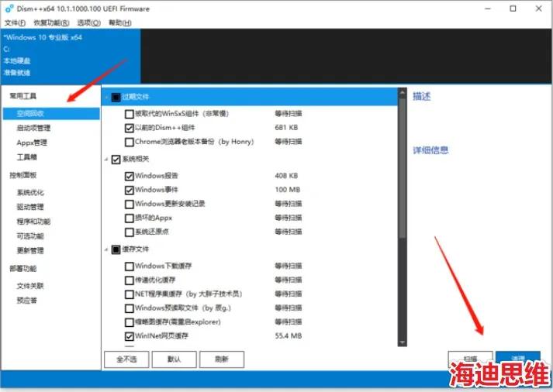
Task: Check the Windows下载缓存 checkbox
Action: coord(130,266)
